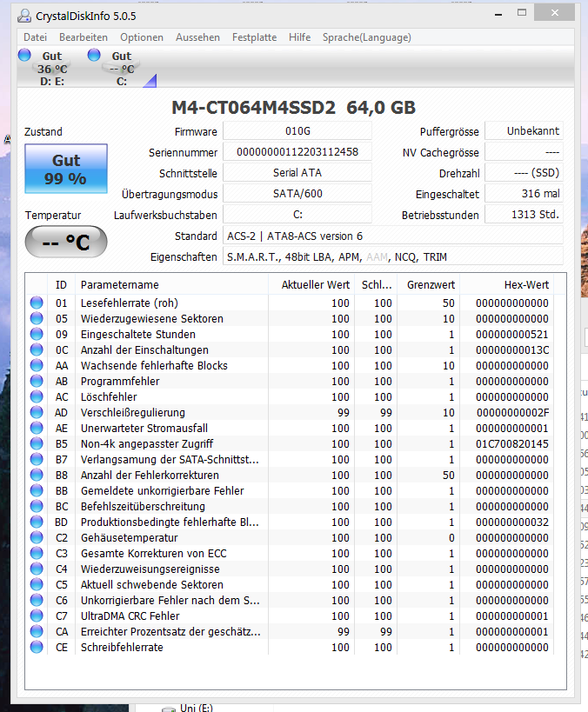Screen dimensions: 588x712
Task: Click the Betriebsstunden value 1313 Std.
Action: pyautogui.click(x=524, y=215)
